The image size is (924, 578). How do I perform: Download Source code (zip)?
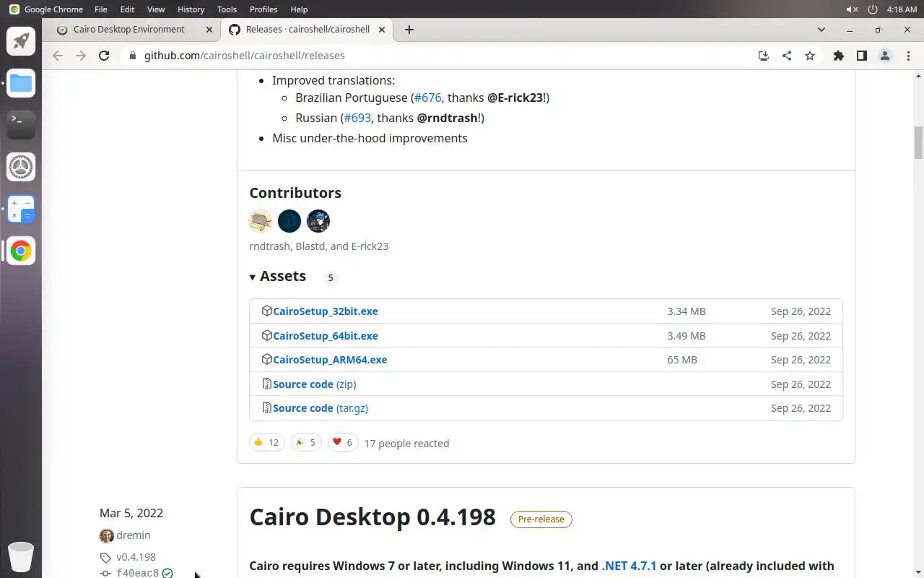315,384
